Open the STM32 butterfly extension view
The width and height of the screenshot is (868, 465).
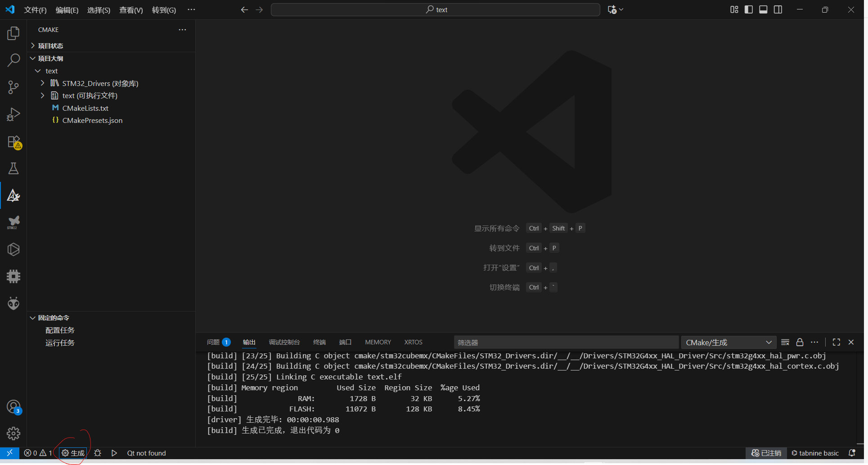pos(13,222)
